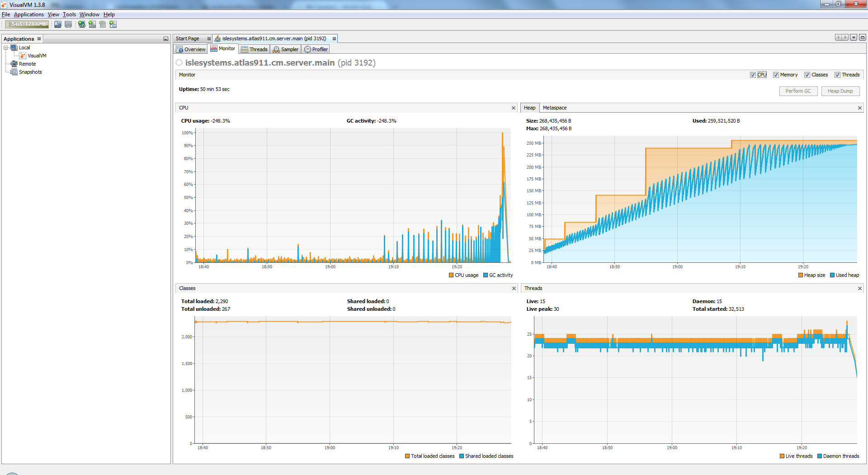Click the Add JMX Connection toolbar icon
This screenshot has width=868, height=475.
(x=92, y=24)
